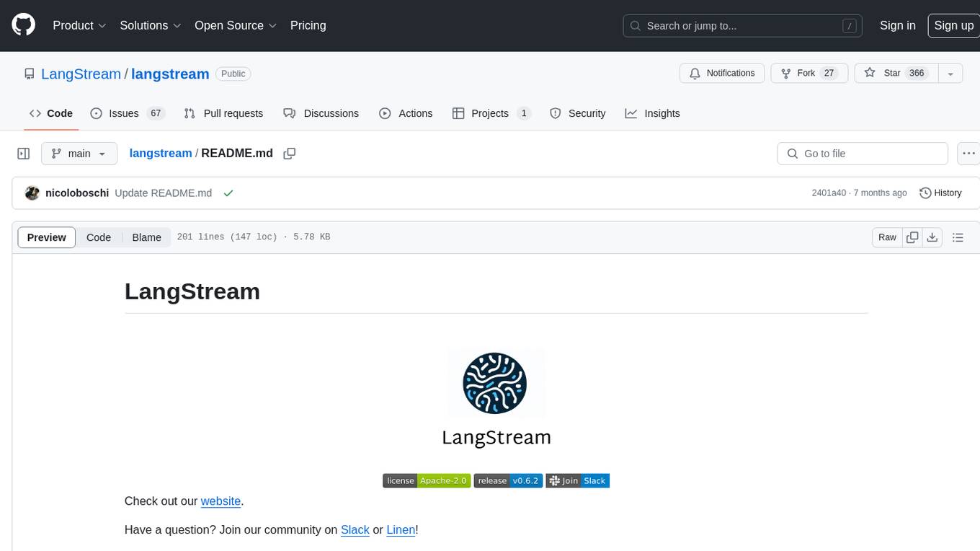The image size is (980, 551).
Task: View the Security tab
Action: (x=577, y=113)
